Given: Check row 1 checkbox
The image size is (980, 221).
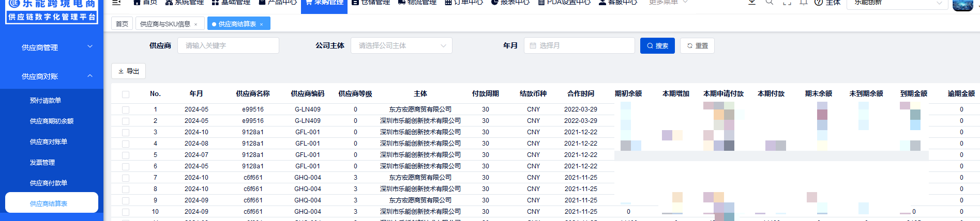Looking at the screenshot, I should pyautogui.click(x=126, y=110).
